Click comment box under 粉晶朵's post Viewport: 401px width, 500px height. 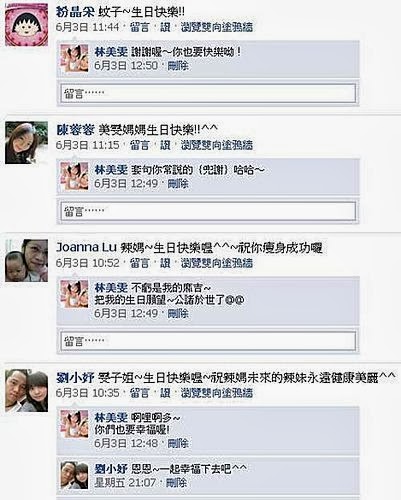[208, 93]
